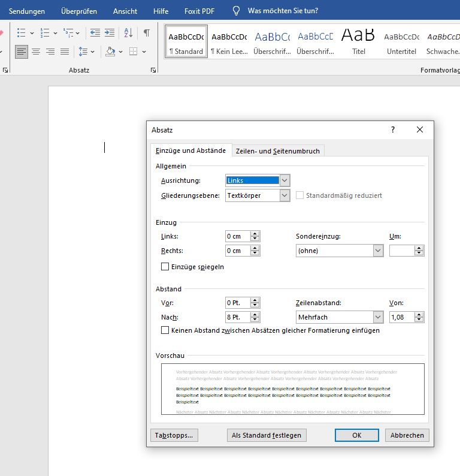Screen dimensions: 460x476
Task: Click Als Standard festlegen button
Action: 267,435
